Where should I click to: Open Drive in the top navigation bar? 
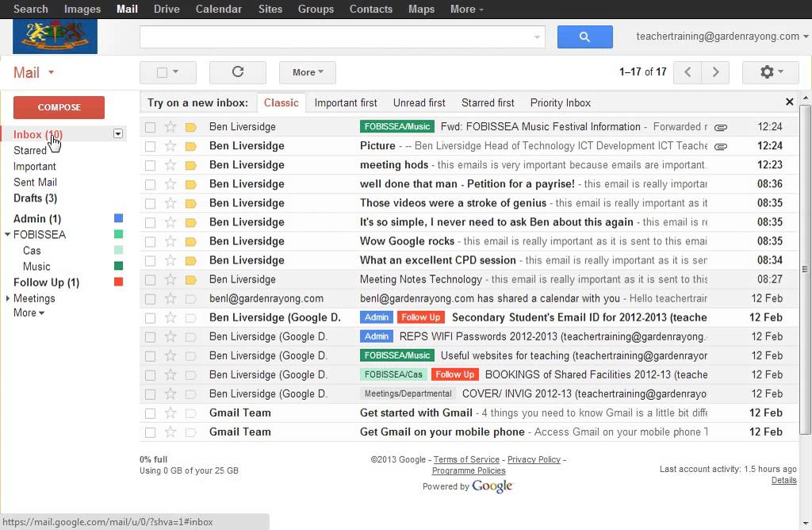tap(167, 9)
